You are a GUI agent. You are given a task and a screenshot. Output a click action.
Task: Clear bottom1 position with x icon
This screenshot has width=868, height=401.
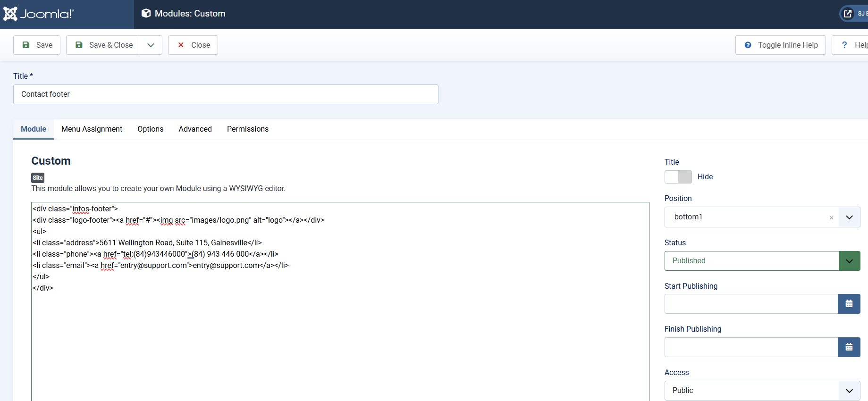tap(831, 217)
